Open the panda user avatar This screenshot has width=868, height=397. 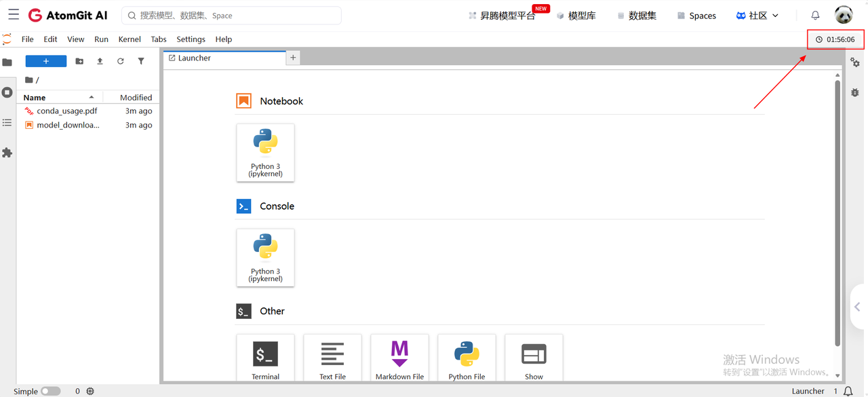coord(844,15)
